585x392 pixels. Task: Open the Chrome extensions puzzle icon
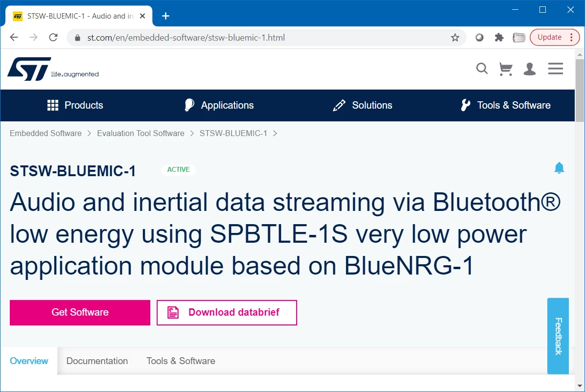(499, 37)
